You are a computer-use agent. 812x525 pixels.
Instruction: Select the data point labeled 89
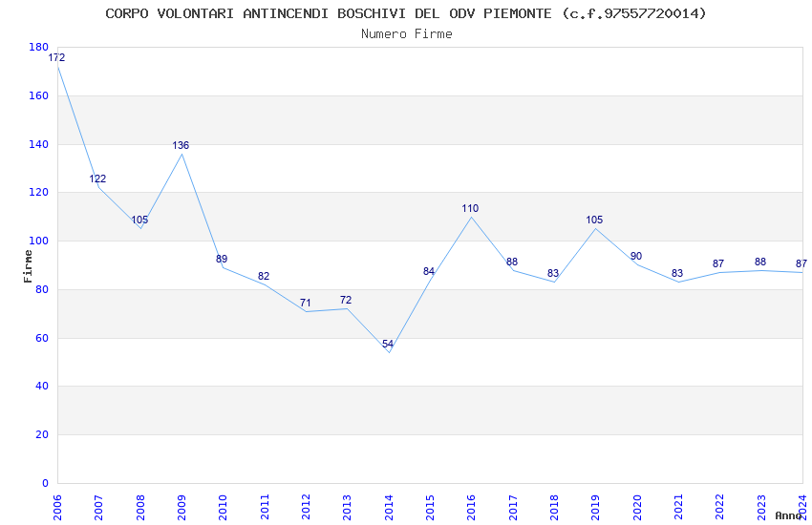tap(222, 259)
